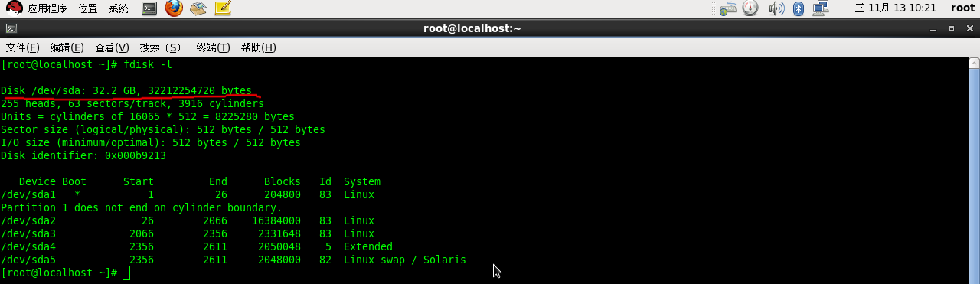The image size is (980, 284).
Task: Click the date and time clock
Action: point(895,8)
